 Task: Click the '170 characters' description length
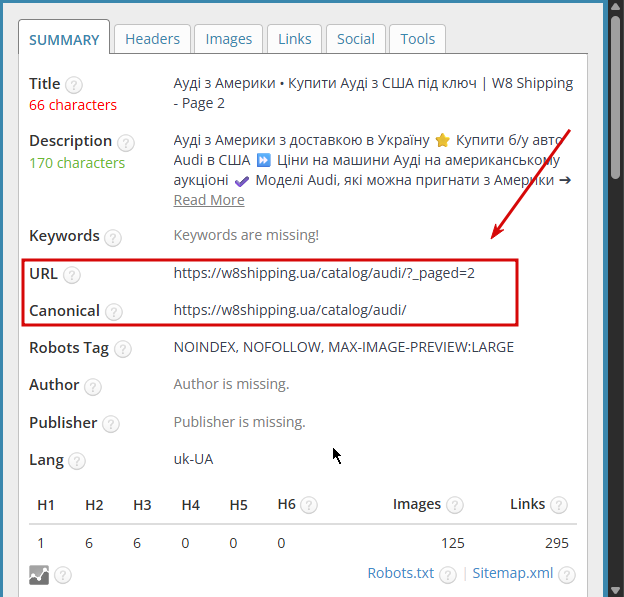pyautogui.click(x=77, y=163)
